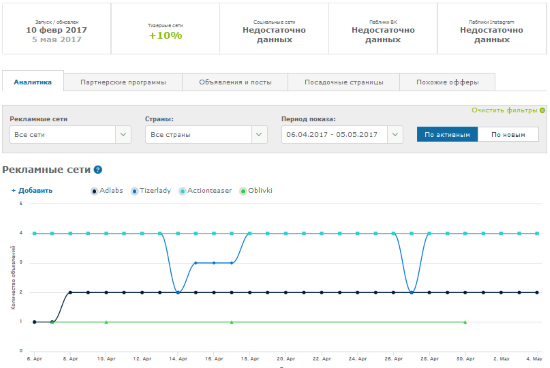This screenshot has height=368, width=550.
Task: Toggle Oblivki legend marker
Action: [x=243, y=191]
